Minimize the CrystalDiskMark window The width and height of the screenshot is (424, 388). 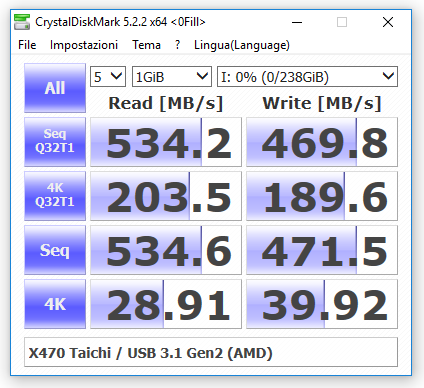coord(297,22)
